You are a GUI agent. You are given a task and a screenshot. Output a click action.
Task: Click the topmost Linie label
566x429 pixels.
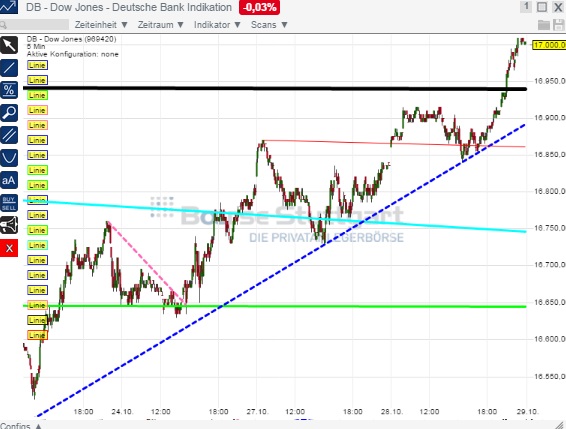point(37,65)
